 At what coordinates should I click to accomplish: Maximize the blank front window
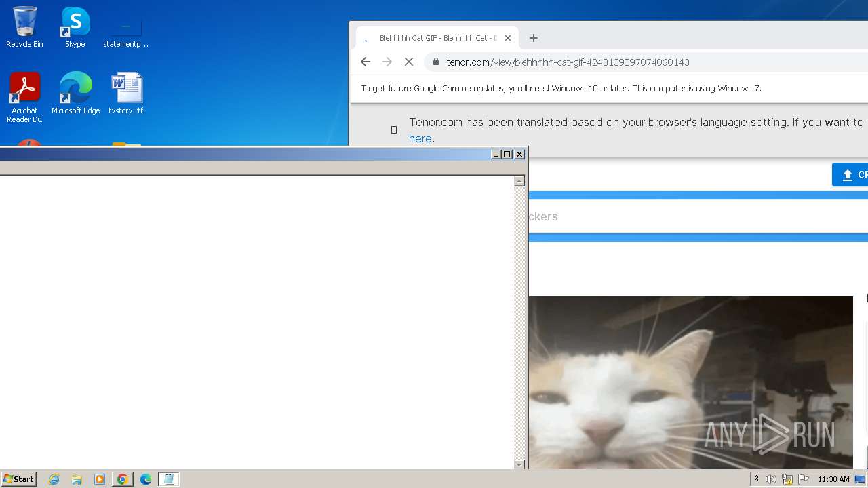[x=507, y=155]
